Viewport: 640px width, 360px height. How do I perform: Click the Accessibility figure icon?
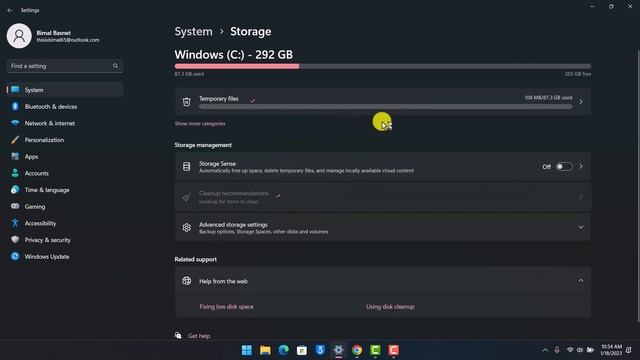point(15,223)
